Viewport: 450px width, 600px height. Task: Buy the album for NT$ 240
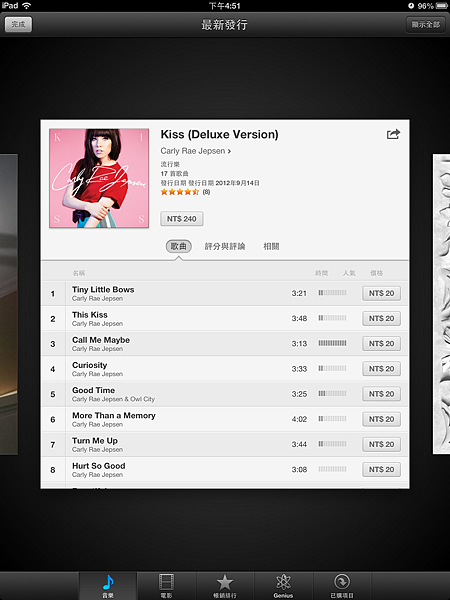181,219
